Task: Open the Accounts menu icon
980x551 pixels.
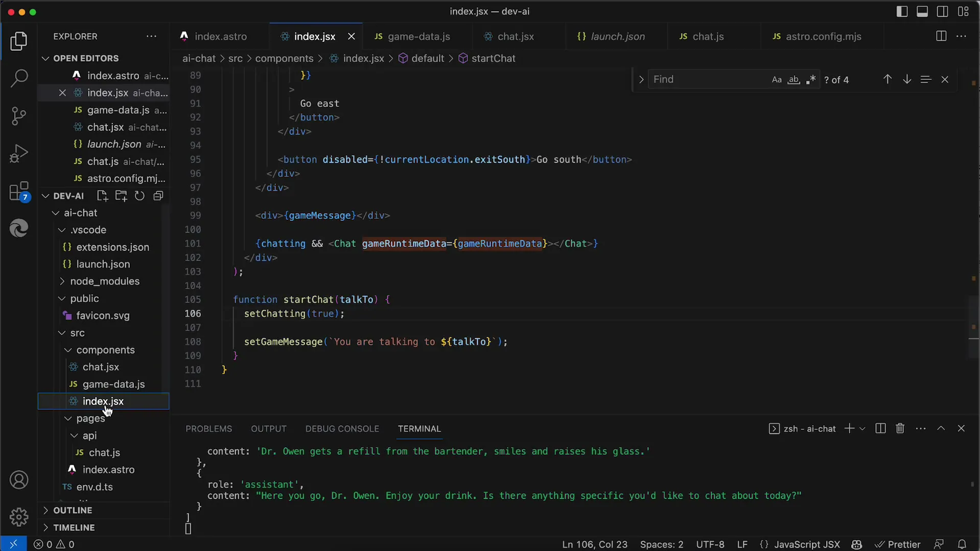Action: [x=19, y=480]
